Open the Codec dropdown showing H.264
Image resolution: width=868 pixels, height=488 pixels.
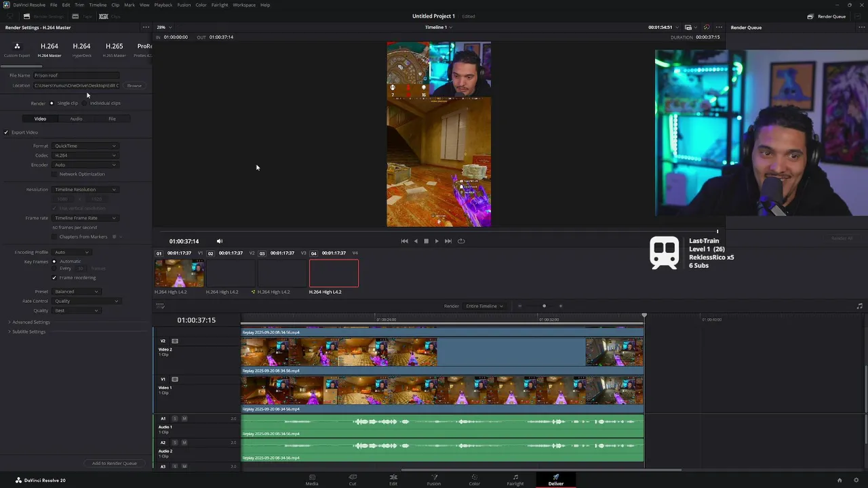pos(85,155)
